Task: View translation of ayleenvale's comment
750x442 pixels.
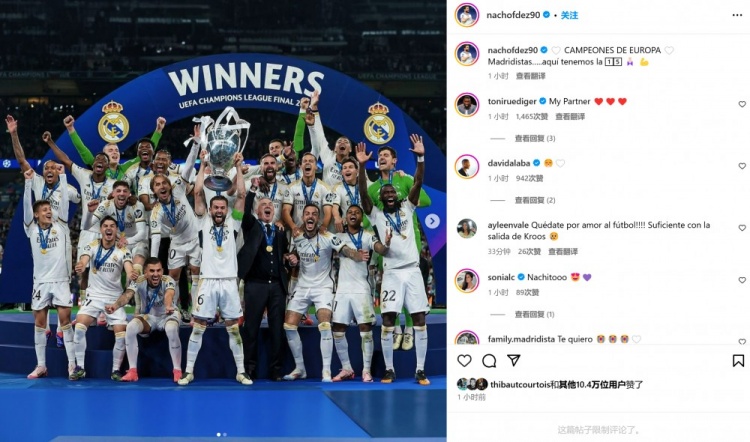Action: pyautogui.click(x=563, y=251)
